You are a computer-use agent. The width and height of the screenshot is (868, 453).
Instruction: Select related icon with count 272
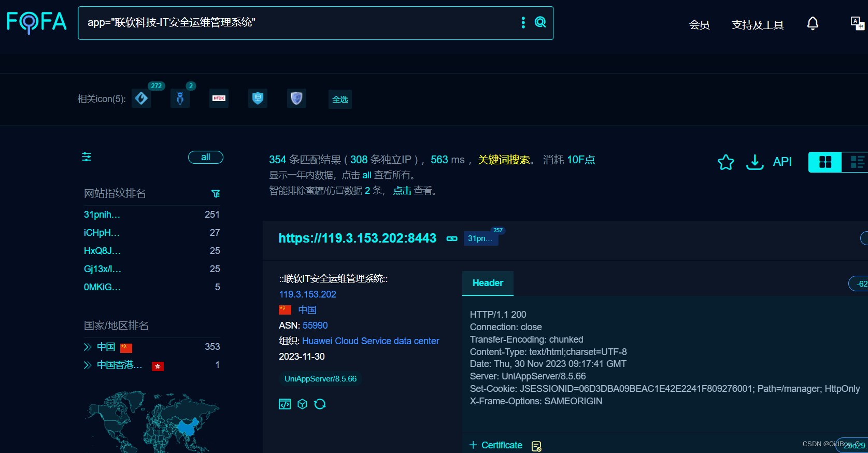pyautogui.click(x=141, y=98)
